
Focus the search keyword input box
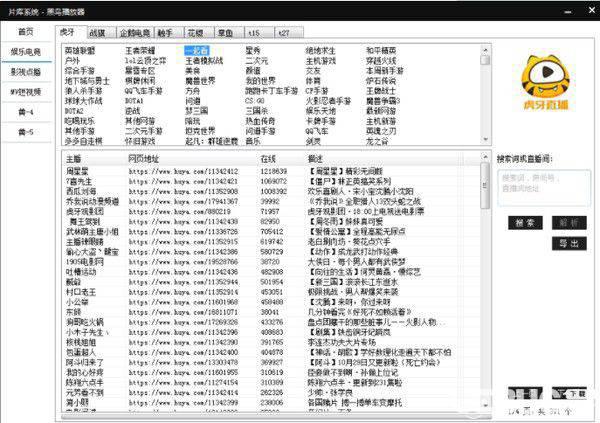click(x=544, y=188)
